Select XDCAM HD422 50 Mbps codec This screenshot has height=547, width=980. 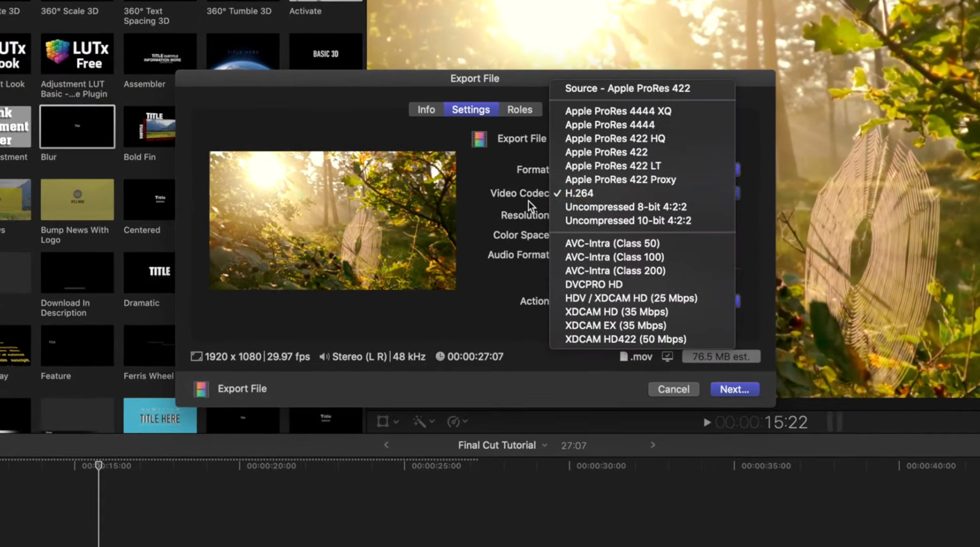[625, 339]
